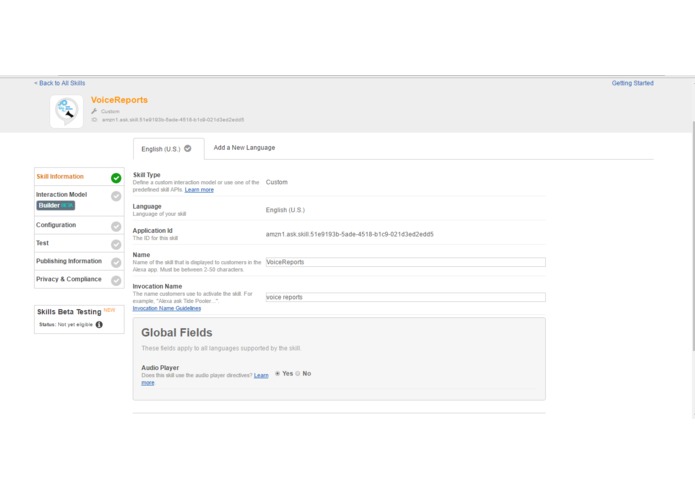Click the gray check beside Test

pyautogui.click(x=116, y=245)
